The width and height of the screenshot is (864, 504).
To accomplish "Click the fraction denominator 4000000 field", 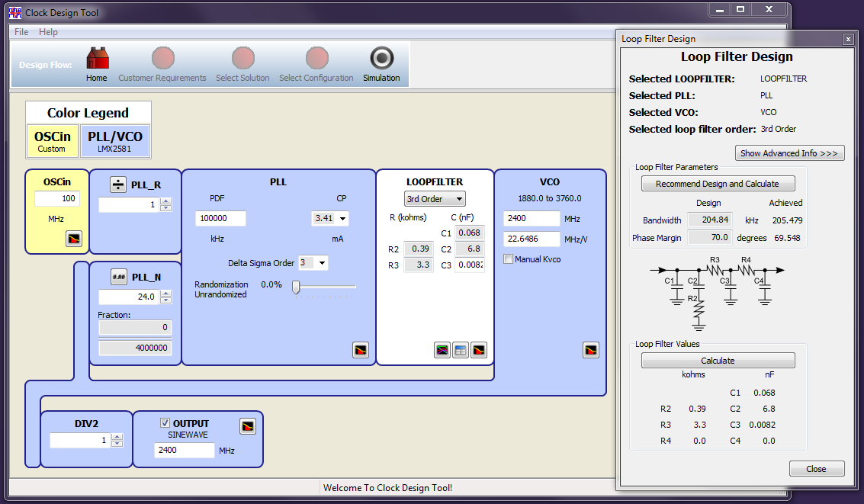I will [x=135, y=348].
